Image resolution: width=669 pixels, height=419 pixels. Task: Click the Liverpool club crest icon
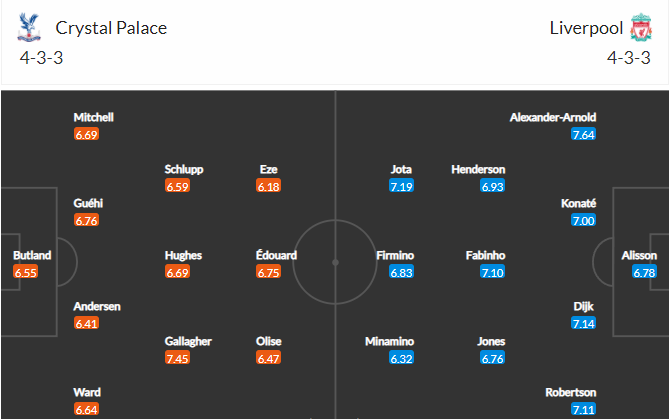point(641,28)
